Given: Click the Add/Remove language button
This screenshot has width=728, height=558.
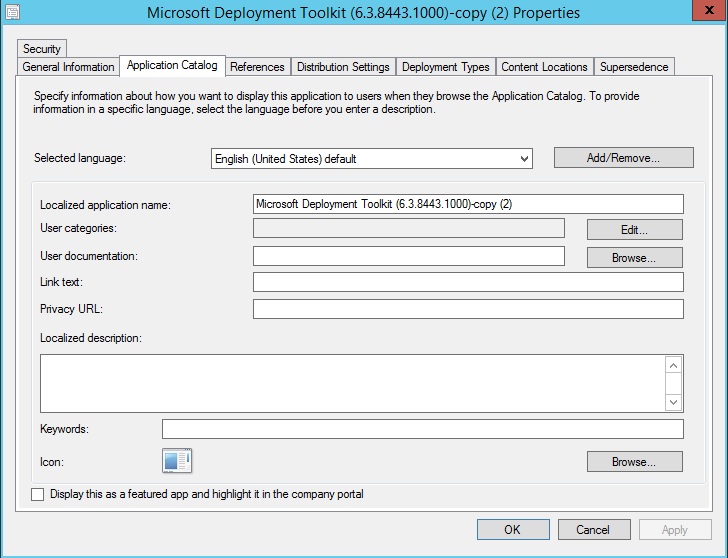Looking at the screenshot, I should click(623, 158).
